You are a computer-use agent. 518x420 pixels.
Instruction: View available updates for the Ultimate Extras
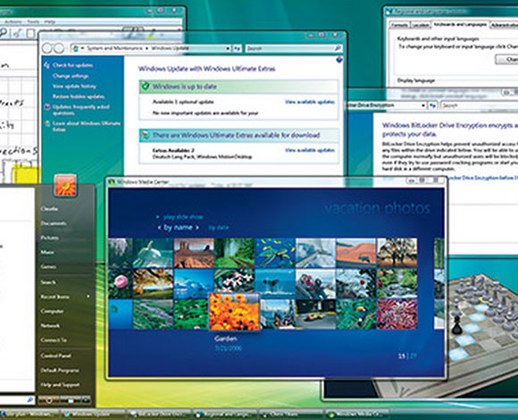310,150
